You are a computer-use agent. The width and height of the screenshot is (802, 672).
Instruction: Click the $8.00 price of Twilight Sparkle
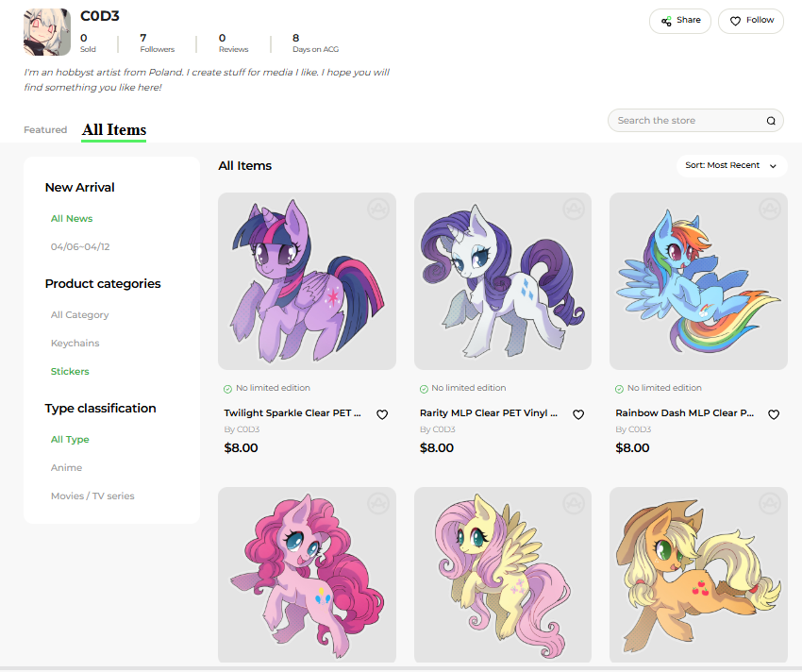tap(241, 447)
